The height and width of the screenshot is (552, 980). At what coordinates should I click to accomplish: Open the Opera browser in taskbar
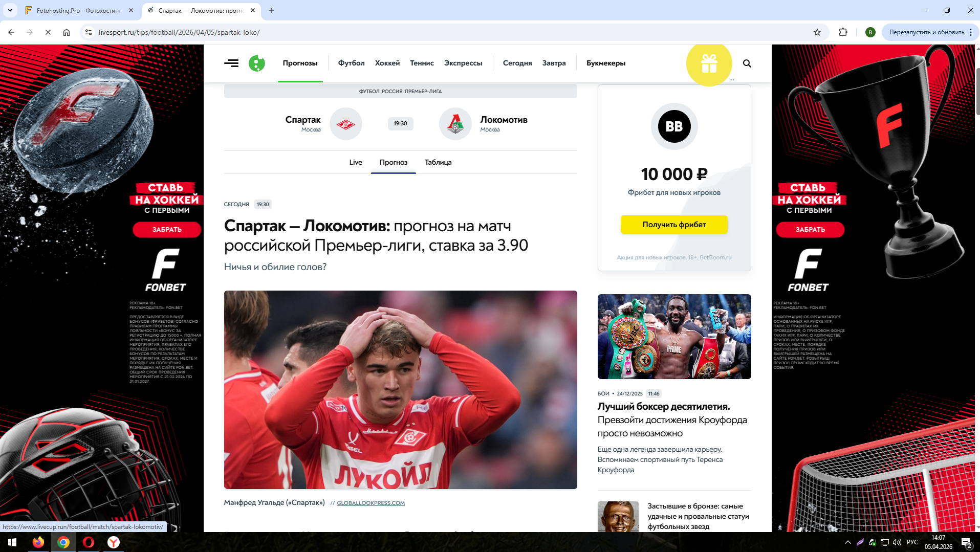tap(89, 542)
